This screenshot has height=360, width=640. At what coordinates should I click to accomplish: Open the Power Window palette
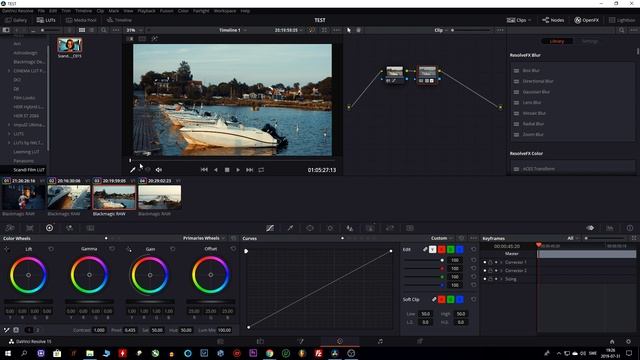point(310,228)
